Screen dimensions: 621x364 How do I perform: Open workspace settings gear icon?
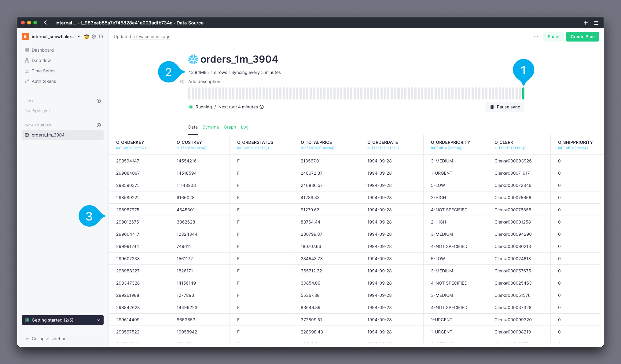(94, 37)
